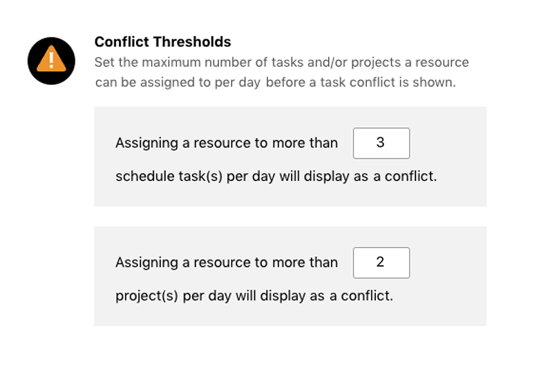This screenshot has width=539, height=369.
Task: Click the orange warning triangle icon
Action: [x=51, y=59]
